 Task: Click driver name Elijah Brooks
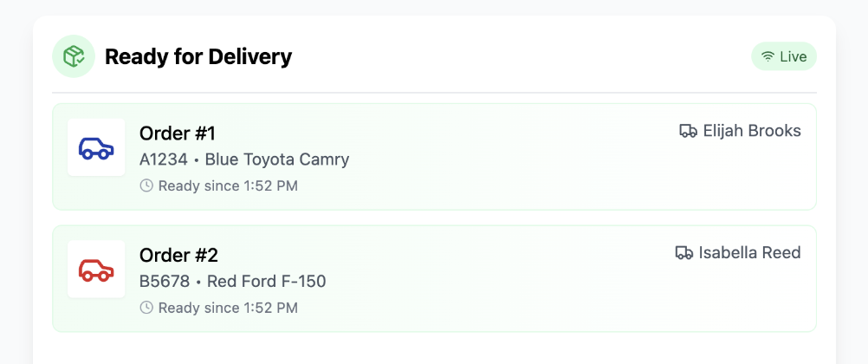pos(752,131)
